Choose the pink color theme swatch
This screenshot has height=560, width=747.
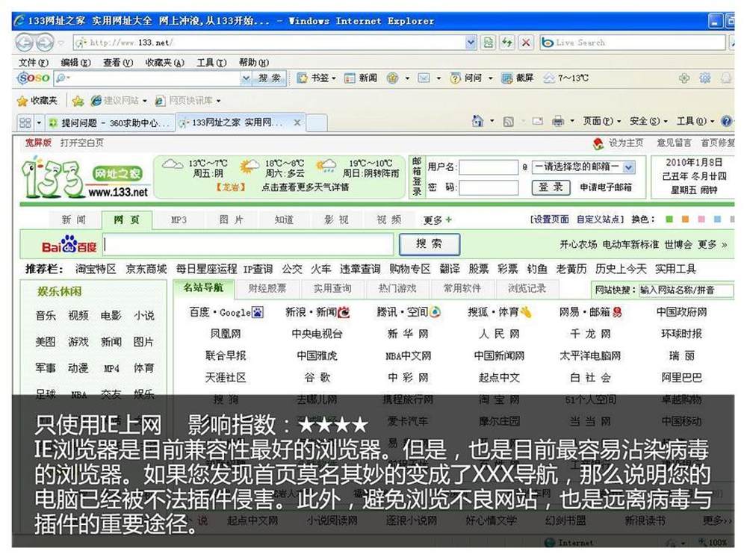(x=701, y=219)
